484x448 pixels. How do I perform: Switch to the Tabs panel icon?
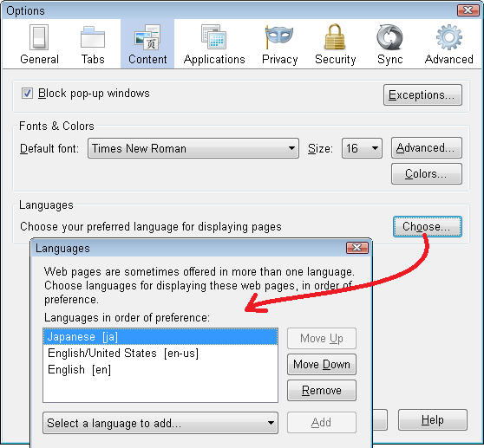[x=93, y=37]
